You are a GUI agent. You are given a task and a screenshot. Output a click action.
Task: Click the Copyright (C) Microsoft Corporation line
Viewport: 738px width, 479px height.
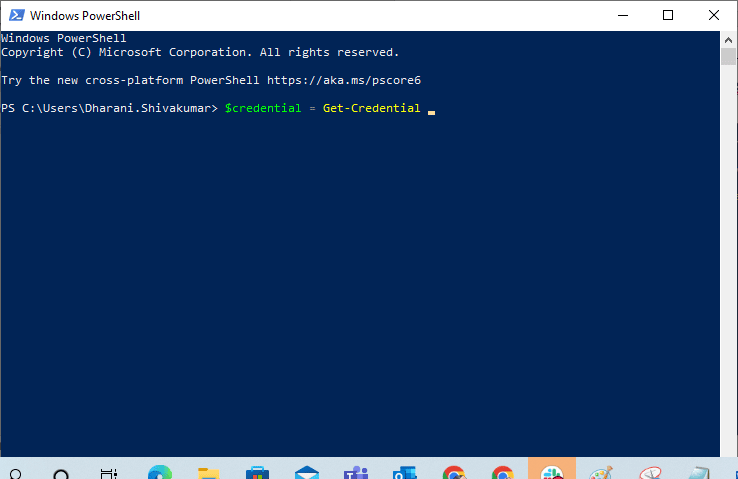tap(200, 52)
